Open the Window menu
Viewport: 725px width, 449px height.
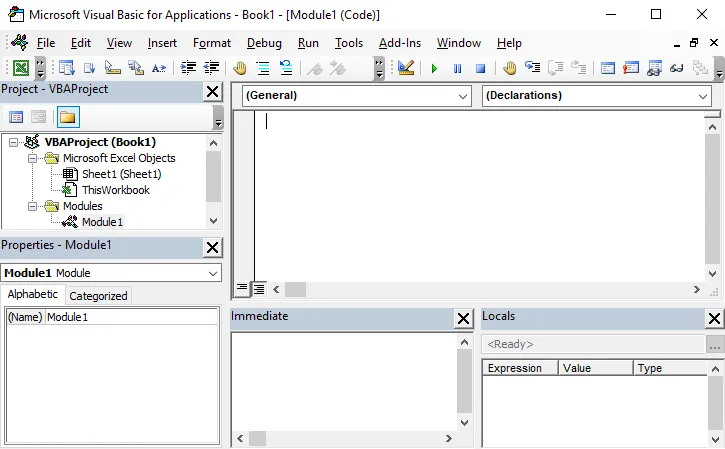(459, 43)
